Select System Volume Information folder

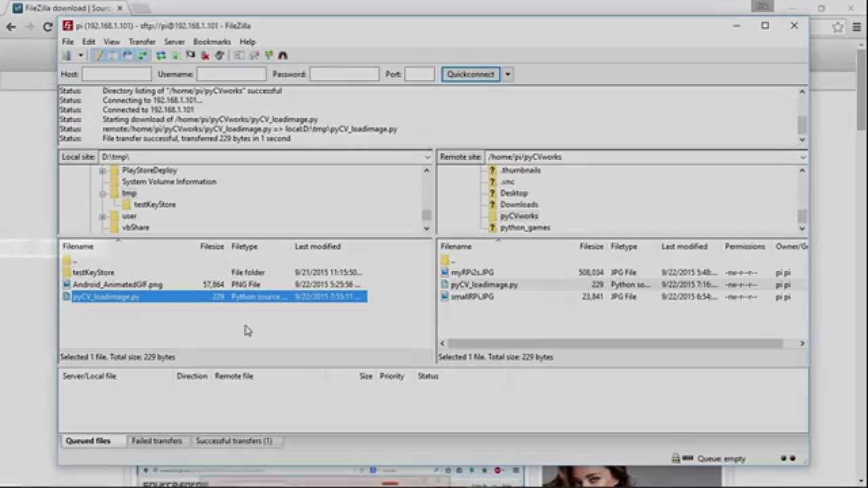point(169,182)
